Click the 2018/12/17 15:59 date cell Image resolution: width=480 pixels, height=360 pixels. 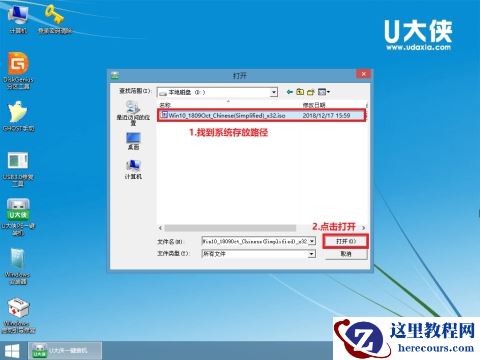[326, 115]
